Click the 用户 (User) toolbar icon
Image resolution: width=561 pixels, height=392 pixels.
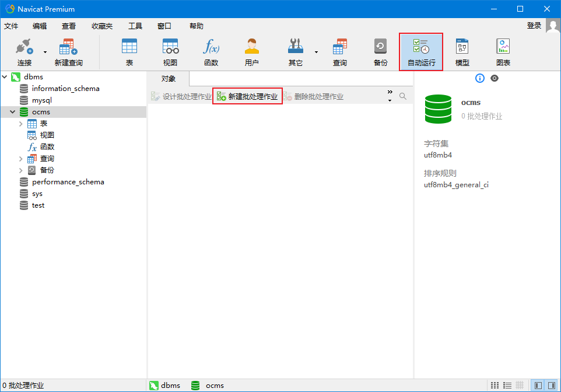pyautogui.click(x=252, y=52)
